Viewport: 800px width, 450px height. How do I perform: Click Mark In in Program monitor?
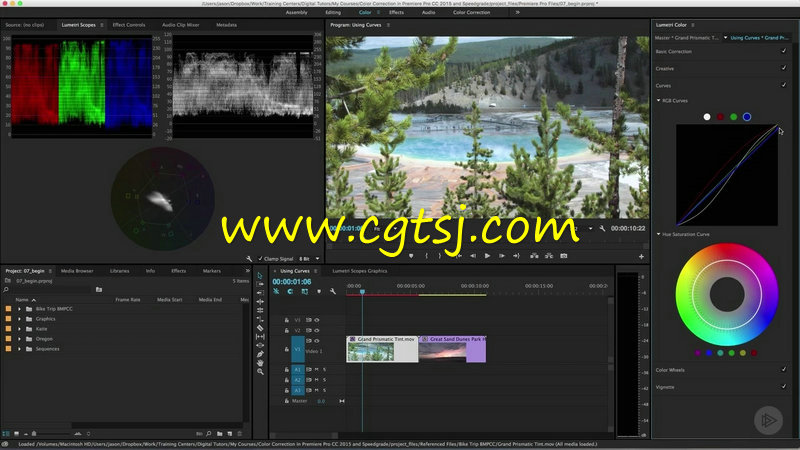(427, 256)
